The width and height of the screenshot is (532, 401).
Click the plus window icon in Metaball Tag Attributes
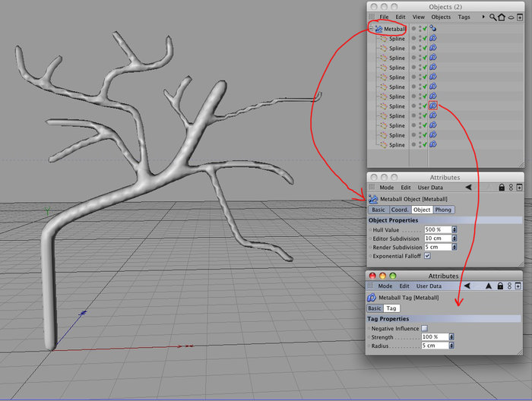coord(518,286)
